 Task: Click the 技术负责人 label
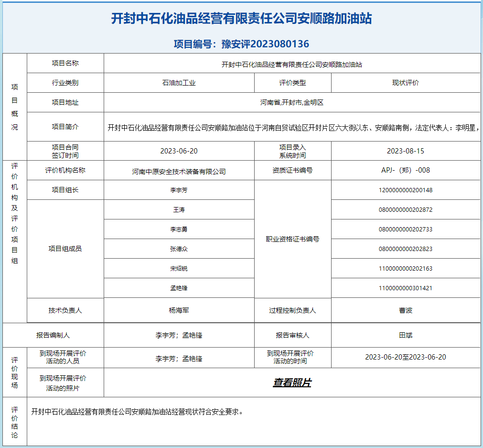pyautogui.click(x=65, y=310)
